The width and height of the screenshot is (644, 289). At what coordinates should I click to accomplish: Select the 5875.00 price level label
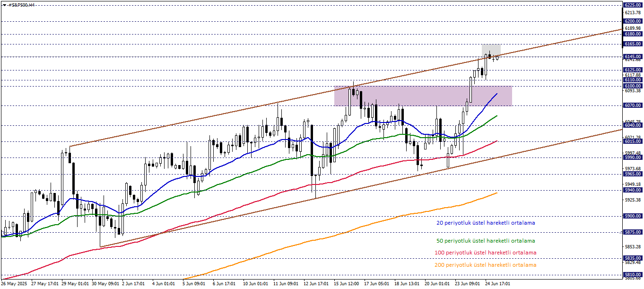[x=633, y=232]
